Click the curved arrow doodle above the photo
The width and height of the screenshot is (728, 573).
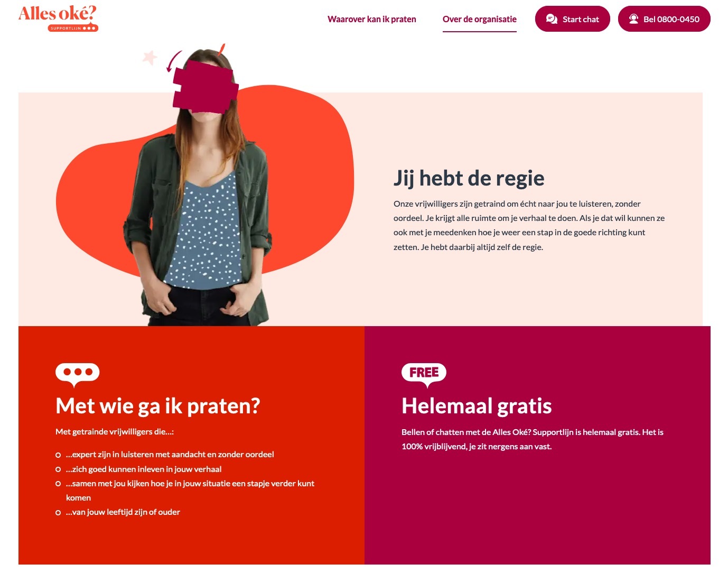[174, 61]
